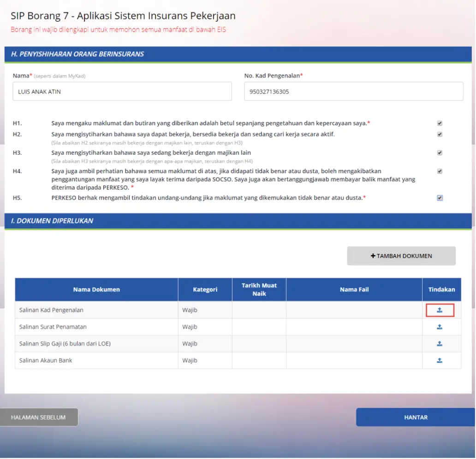
Task: Click 'Wajib' in the Salinan Surat Penamatan row
Action: 190,327
